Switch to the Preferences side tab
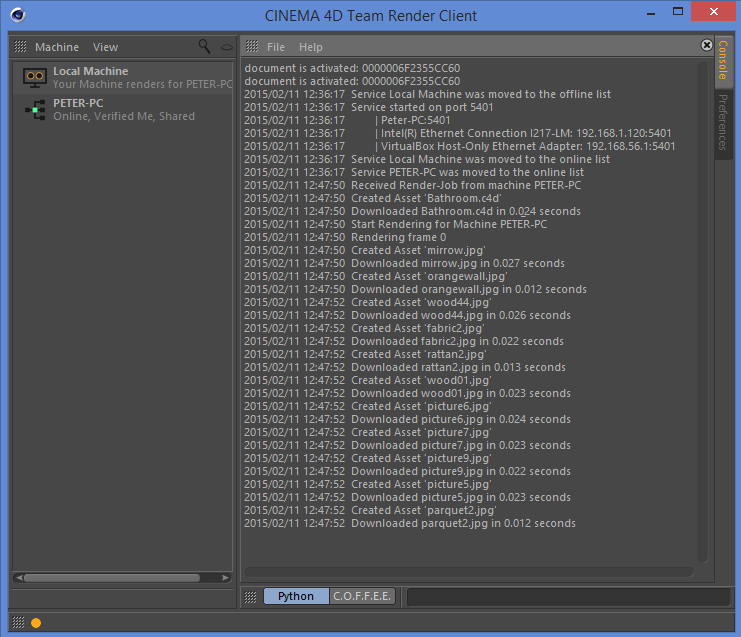The width and height of the screenshot is (741, 637). point(723,123)
